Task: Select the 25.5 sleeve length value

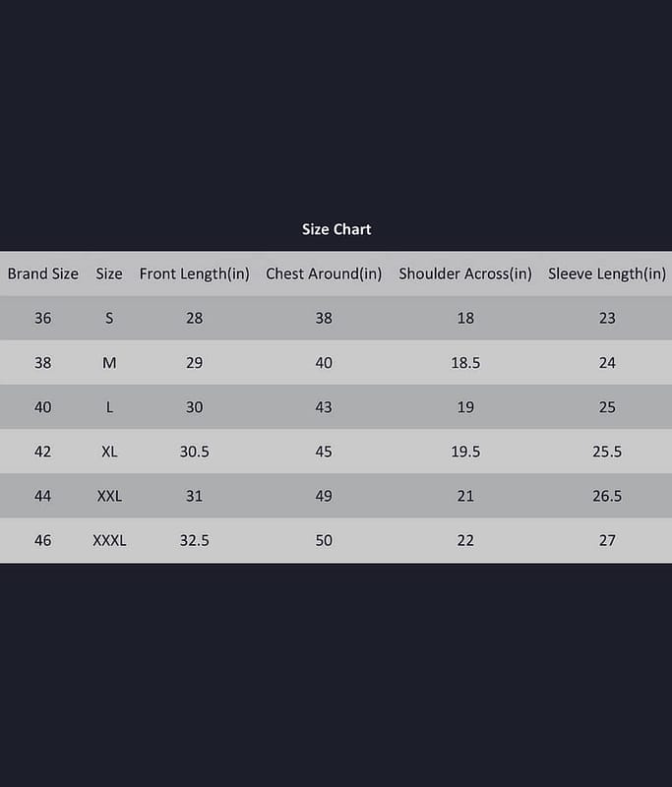Action: pos(607,452)
